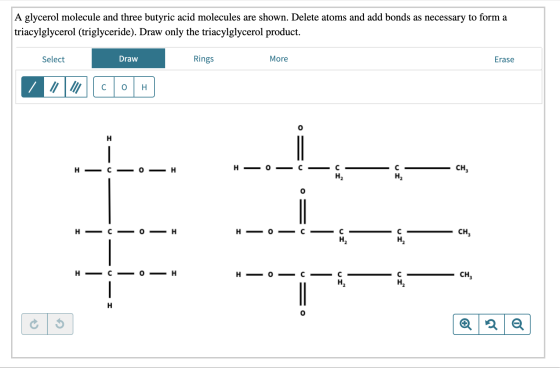Choose the oxygen (O) atom button
Image resolution: width=560 pixels, height=368 pixels.
(124, 87)
